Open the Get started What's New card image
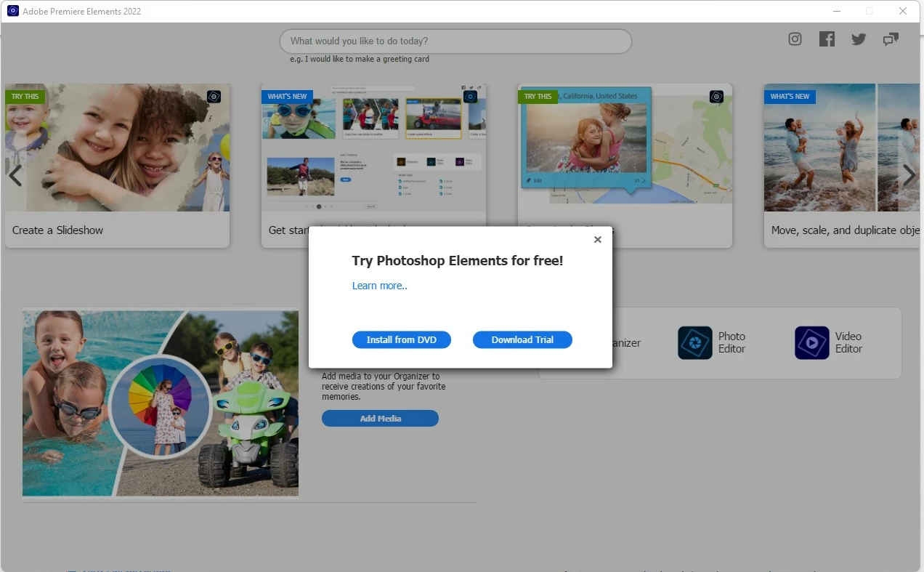924x572 pixels. pyautogui.click(x=373, y=148)
